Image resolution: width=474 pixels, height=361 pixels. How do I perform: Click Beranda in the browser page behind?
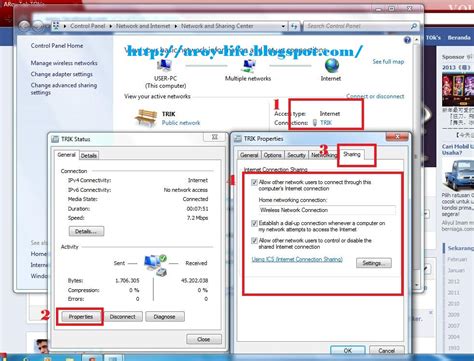pyautogui.click(x=459, y=38)
